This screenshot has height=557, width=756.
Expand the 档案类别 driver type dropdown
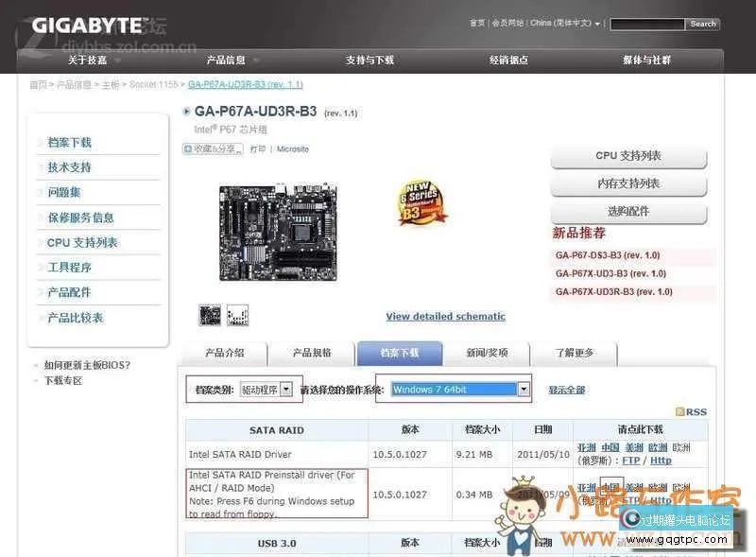(x=286, y=389)
